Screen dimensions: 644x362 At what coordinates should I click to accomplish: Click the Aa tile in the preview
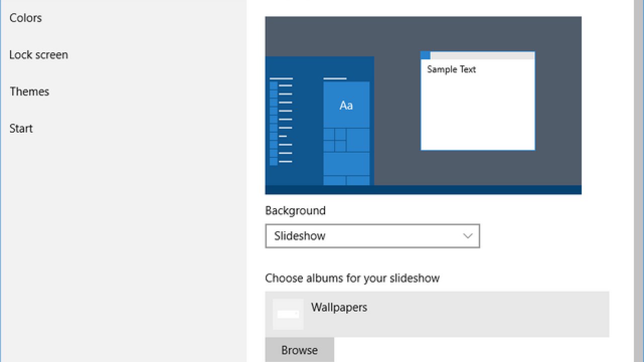(x=346, y=105)
